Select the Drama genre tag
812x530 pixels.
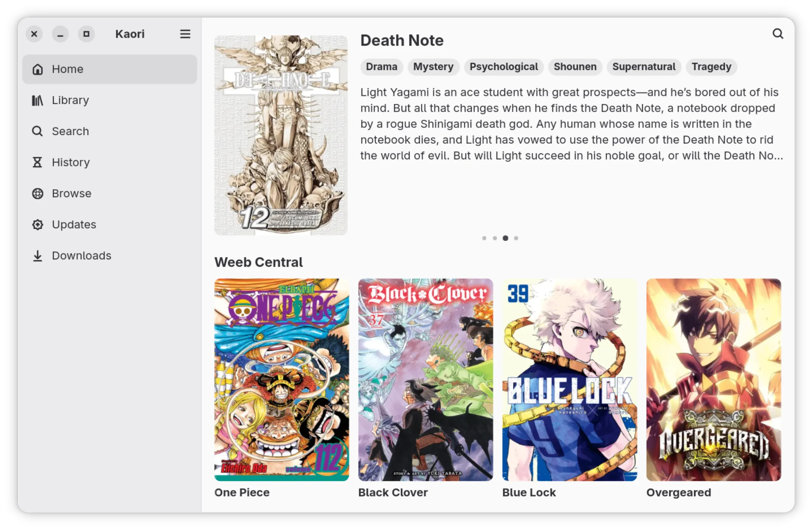click(381, 67)
